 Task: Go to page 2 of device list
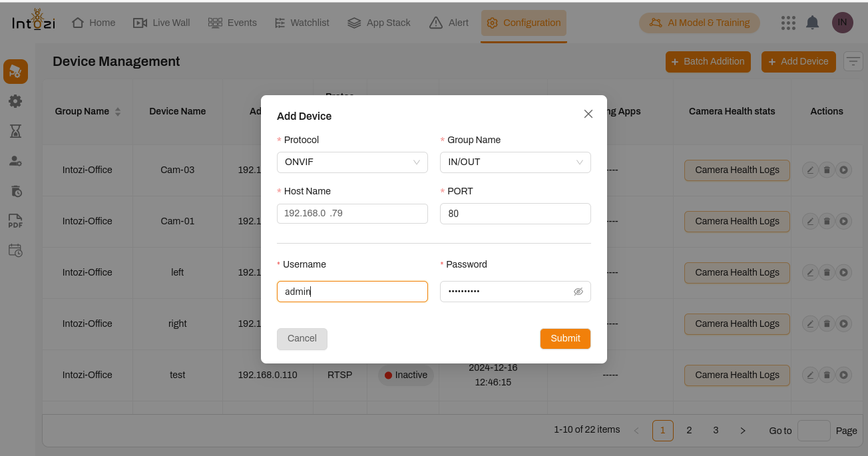click(689, 431)
